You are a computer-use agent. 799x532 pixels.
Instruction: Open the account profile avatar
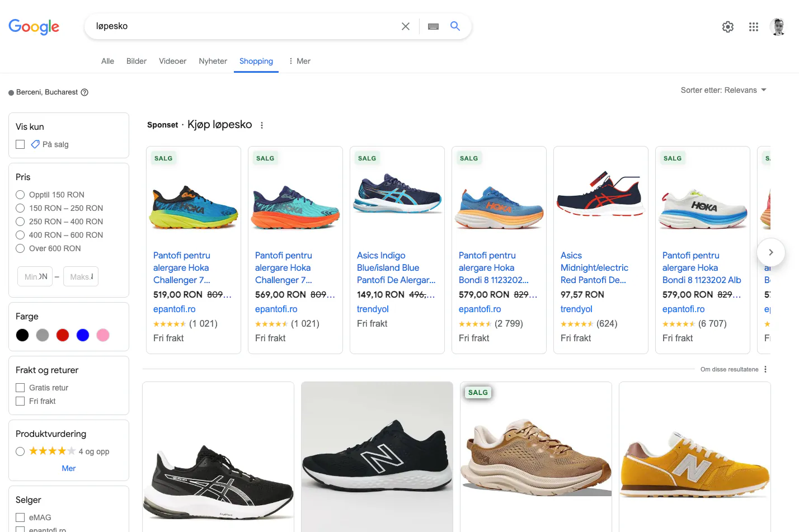(x=778, y=26)
